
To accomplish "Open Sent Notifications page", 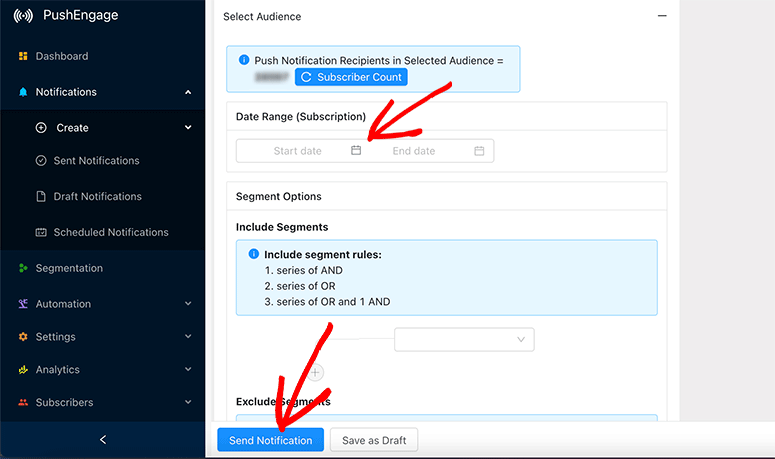I will 96,161.
